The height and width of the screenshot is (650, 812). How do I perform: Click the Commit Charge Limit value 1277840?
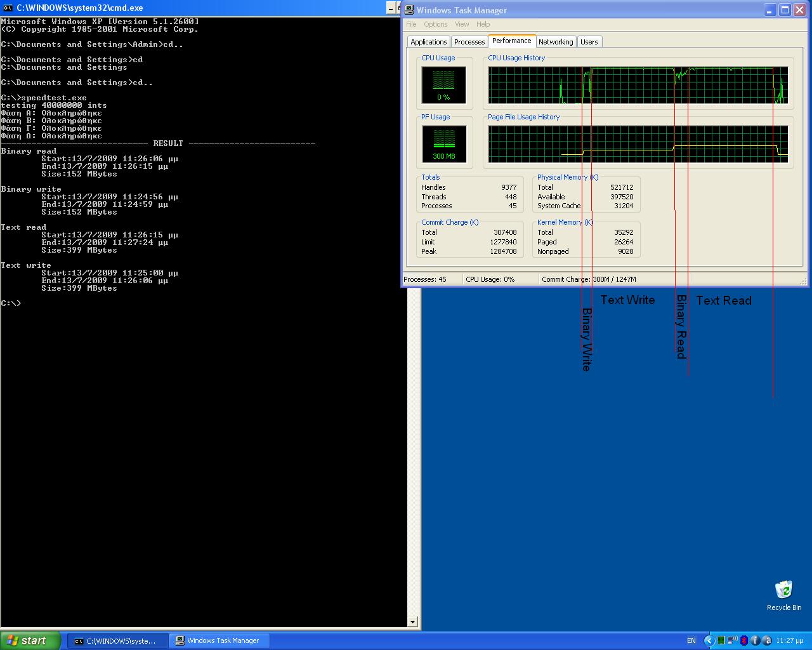click(503, 242)
